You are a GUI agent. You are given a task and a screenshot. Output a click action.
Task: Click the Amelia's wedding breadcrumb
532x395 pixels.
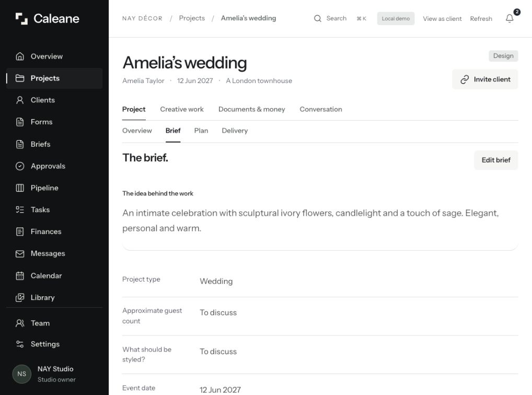pos(248,18)
